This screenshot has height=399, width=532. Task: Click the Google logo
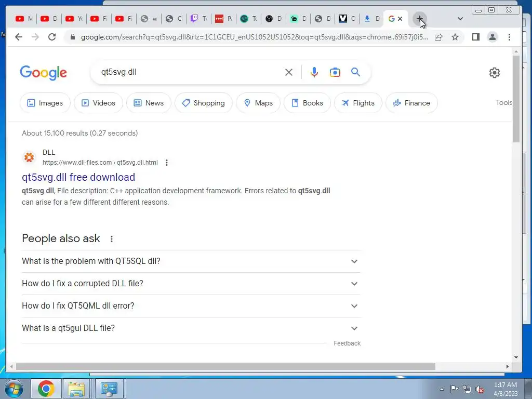[44, 73]
